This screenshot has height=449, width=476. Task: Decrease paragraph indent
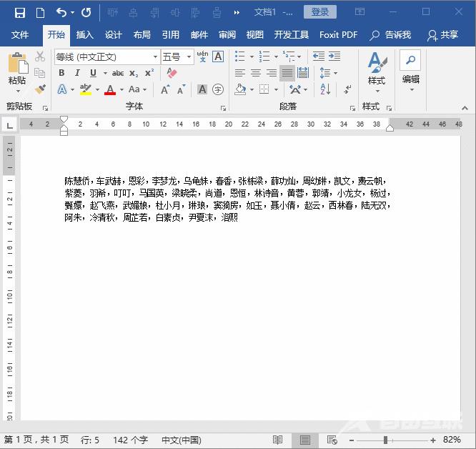click(319, 56)
